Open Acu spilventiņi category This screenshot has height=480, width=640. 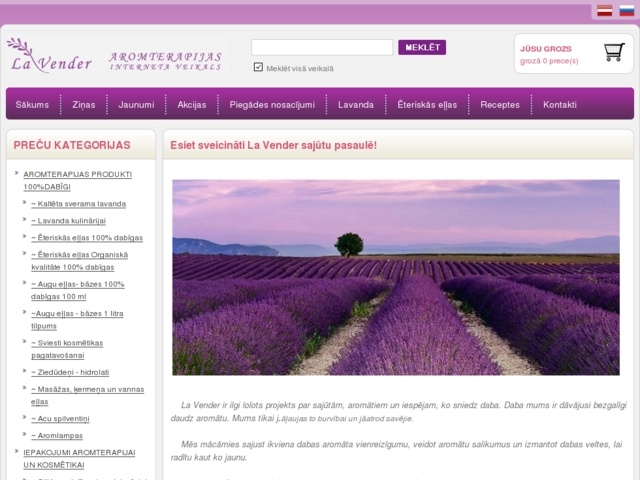pyautogui.click(x=60, y=418)
